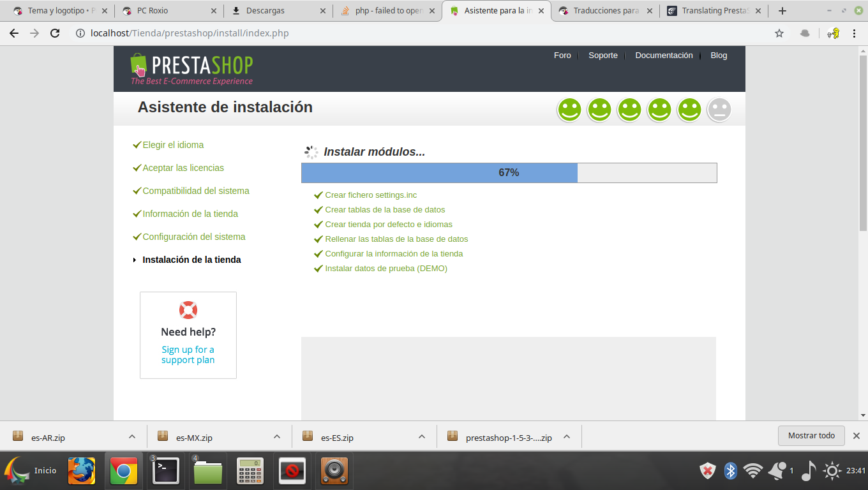
Task: Open the notification bell in the tray
Action: [x=777, y=471]
